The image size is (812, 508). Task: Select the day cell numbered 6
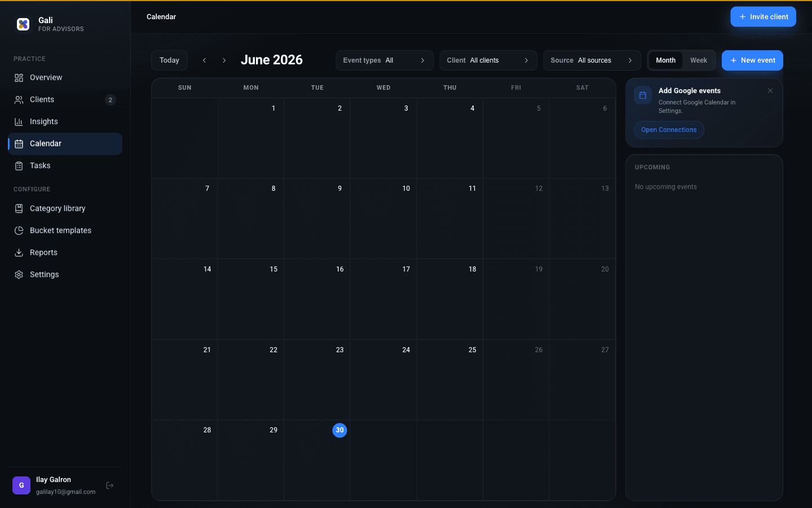tap(582, 138)
